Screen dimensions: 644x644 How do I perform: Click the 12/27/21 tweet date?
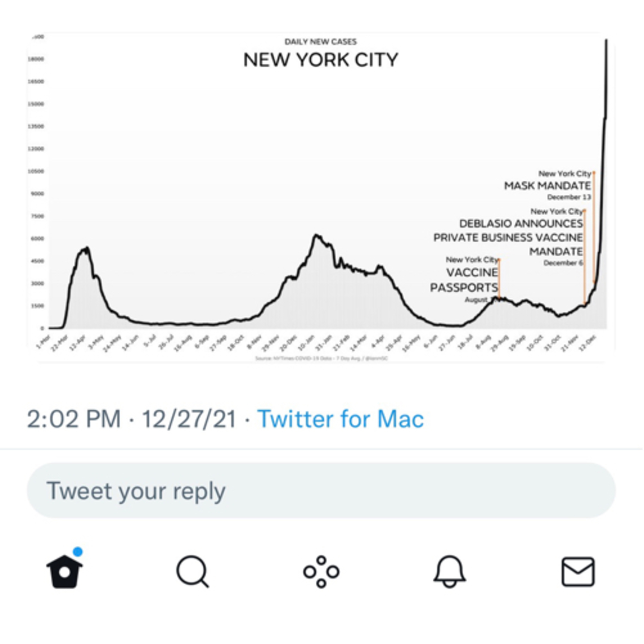189,419
